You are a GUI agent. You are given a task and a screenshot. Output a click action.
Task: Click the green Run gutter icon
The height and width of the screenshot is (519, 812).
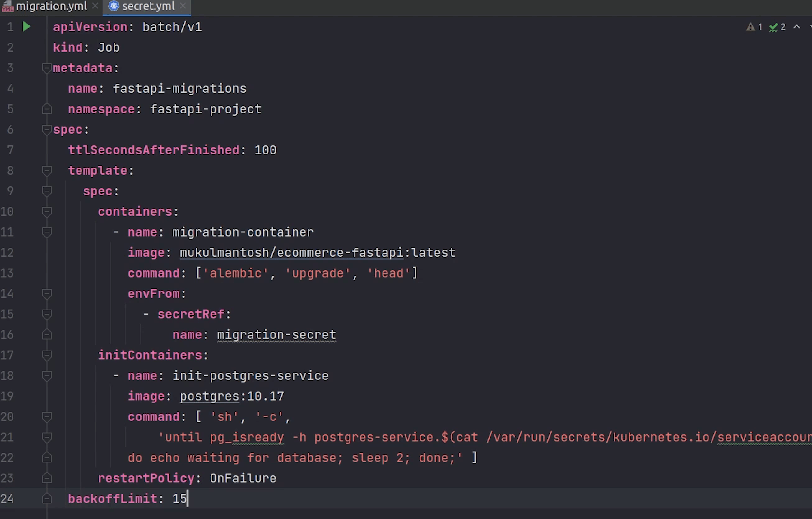[x=26, y=27]
